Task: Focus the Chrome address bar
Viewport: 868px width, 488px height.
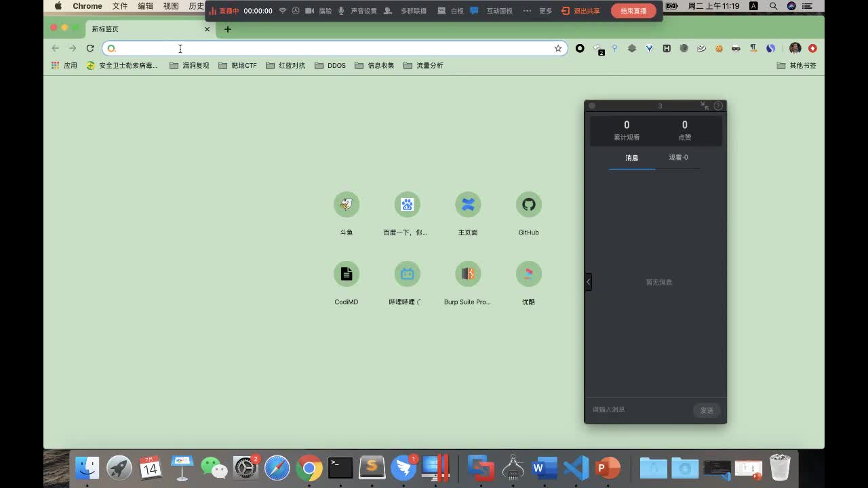Action: point(335,48)
